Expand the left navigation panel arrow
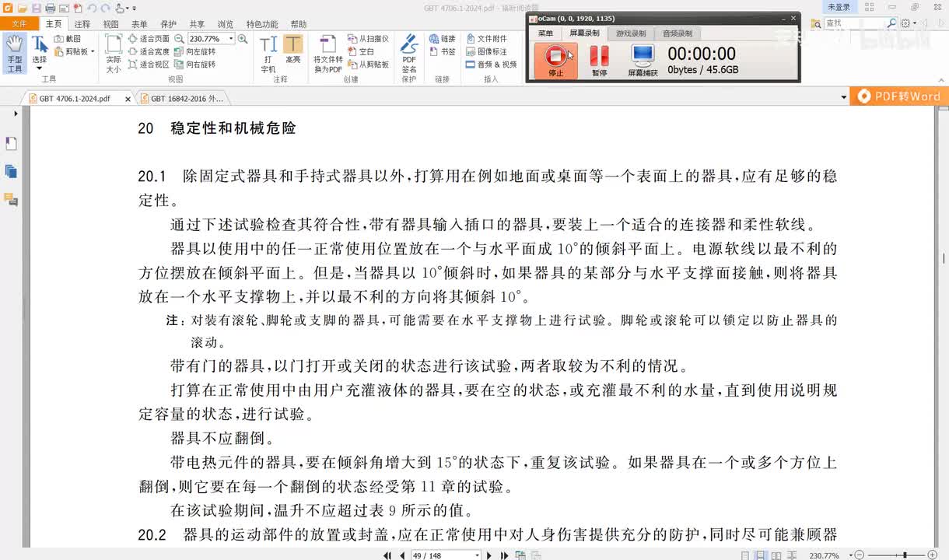Viewport: 949px width, 560px height. point(16,114)
